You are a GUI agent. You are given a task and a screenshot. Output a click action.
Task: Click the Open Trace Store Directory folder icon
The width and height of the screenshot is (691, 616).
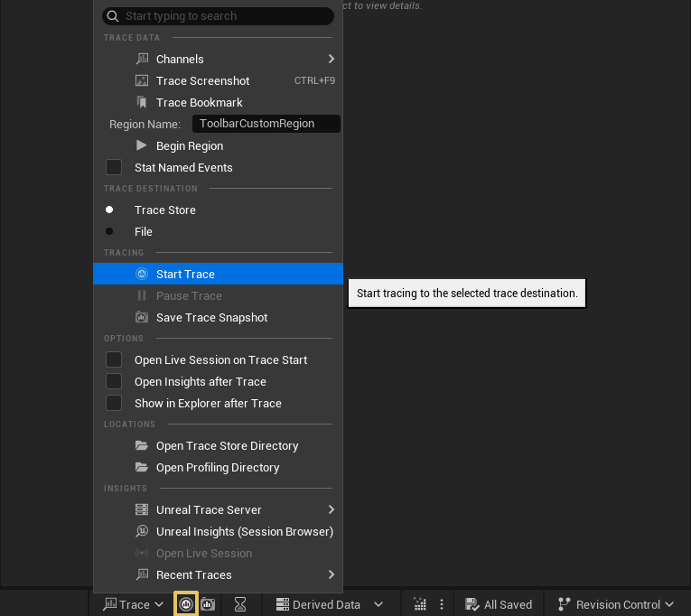142,445
